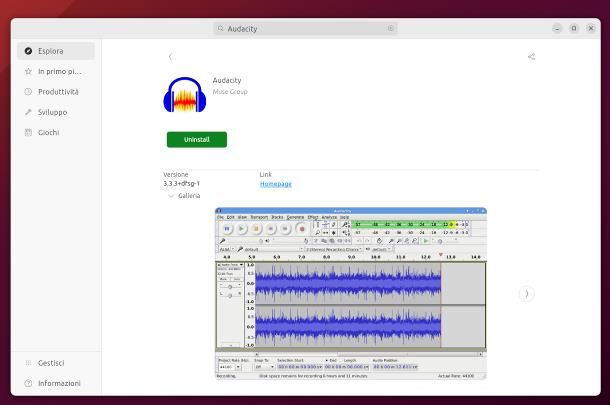
Task: Click the Audacity headphones app icon
Action: [185, 95]
